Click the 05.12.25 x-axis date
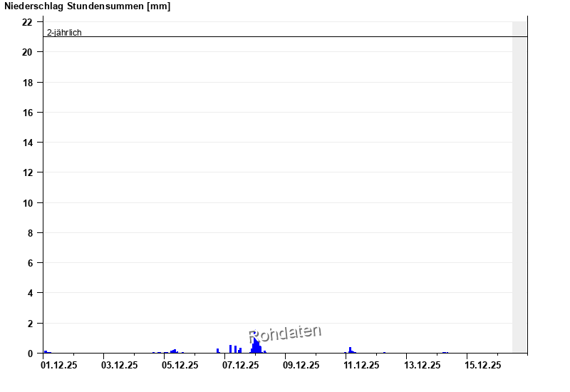Image resolution: width=570 pixels, height=392 pixels. 180,366
